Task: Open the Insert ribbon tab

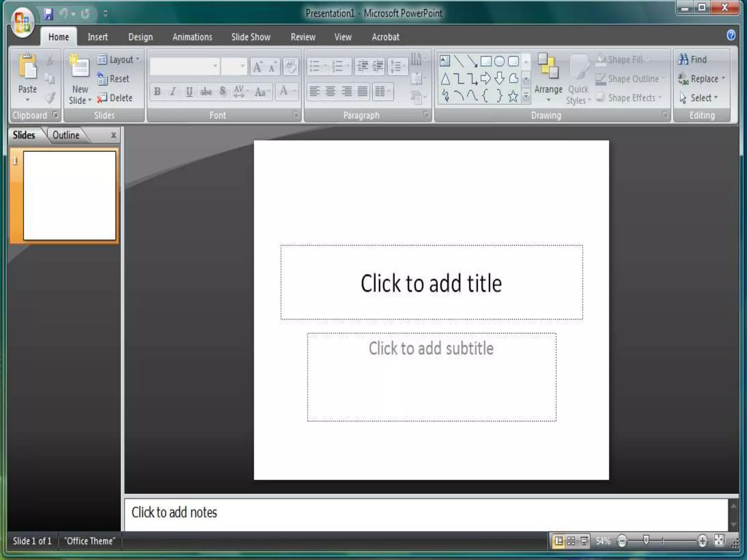Action: (x=97, y=37)
